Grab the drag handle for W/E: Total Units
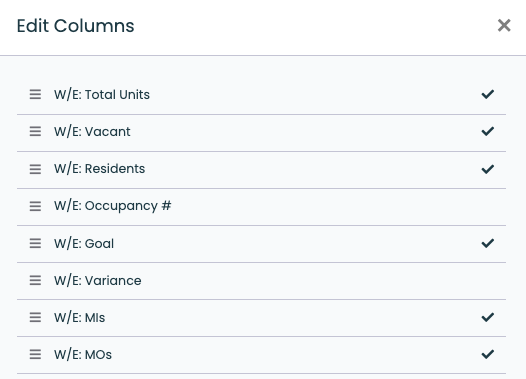Image resolution: width=526 pixels, height=379 pixels. pyautogui.click(x=35, y=95)
